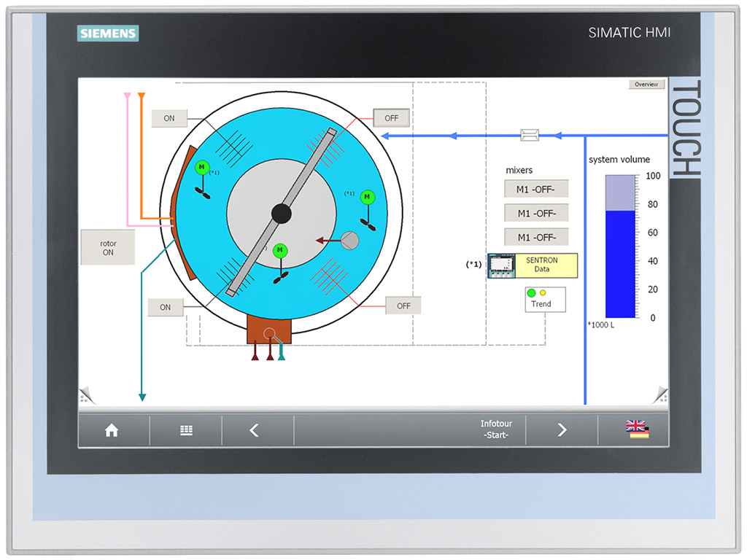Toggle the bottom-left ON button
The width and height of the screenshot is (747, 560).
click(x=166, y=307)
